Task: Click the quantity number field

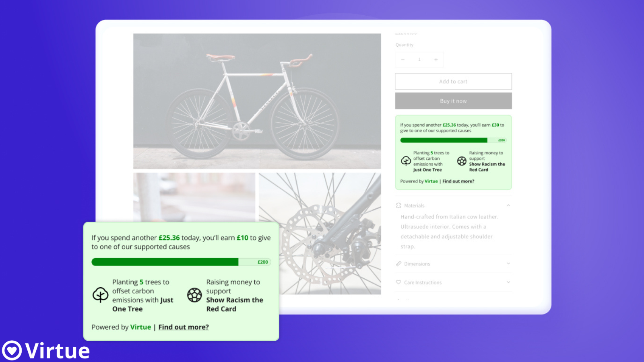Action: coord(419,60)
